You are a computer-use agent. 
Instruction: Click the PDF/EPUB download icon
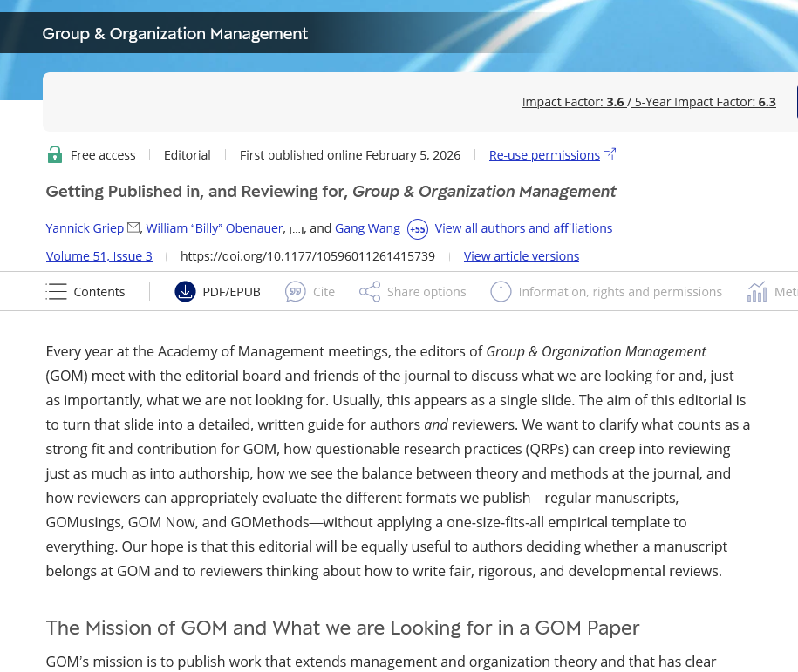(185, 291)
